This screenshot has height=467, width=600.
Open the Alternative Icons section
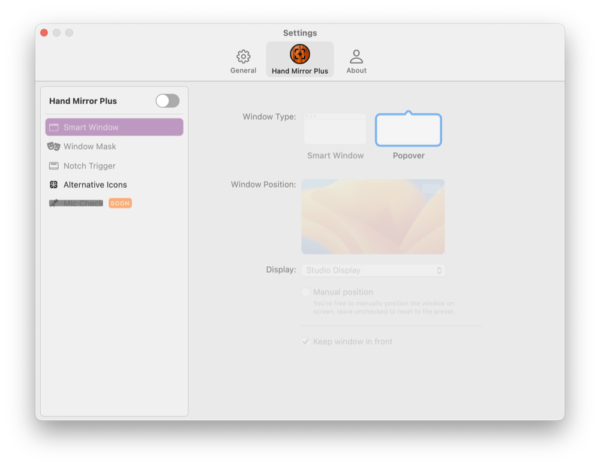coord(114,185)
